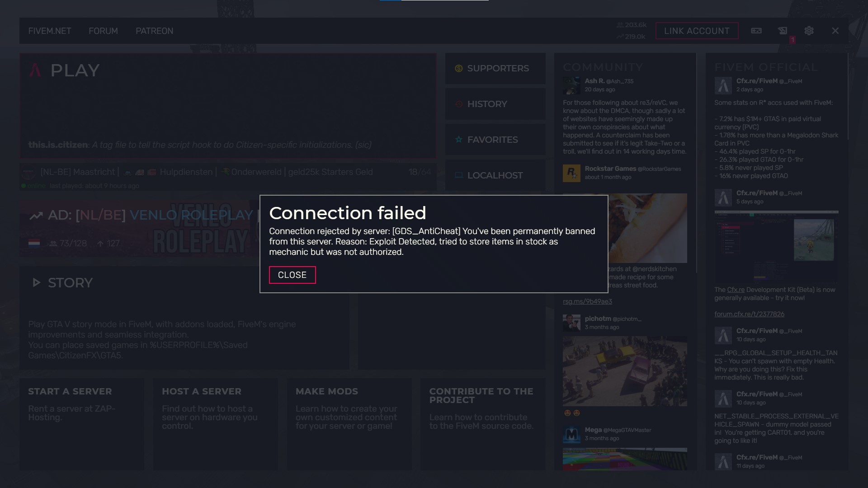Click the Community feed scrollbar
Image resolution: width=868 pixels, height=488 pixels.
click(x=697, y=163)
